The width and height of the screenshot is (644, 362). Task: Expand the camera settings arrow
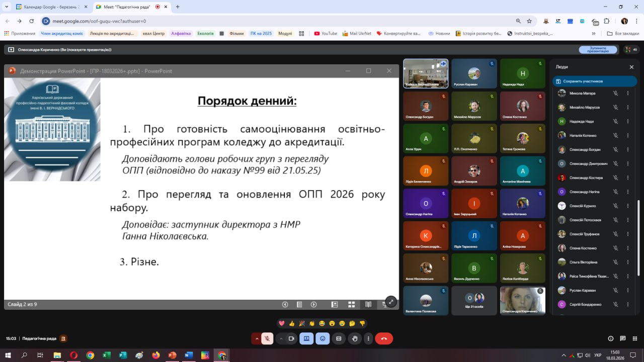coord(281,339)
